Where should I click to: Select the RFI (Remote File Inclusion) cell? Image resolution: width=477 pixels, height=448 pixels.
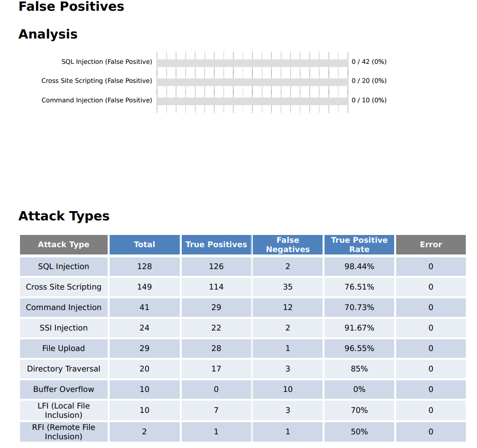pyautogui.click(x=64, y=432)
